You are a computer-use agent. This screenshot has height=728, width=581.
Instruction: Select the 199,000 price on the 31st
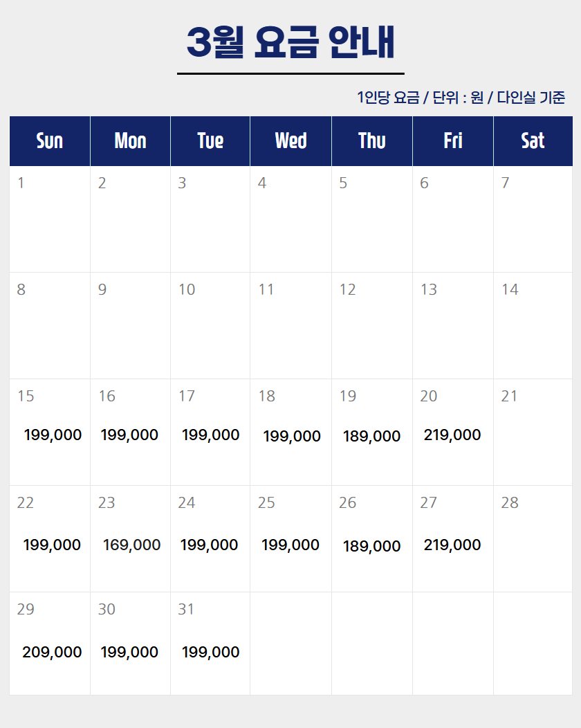[x=210, y=652]
